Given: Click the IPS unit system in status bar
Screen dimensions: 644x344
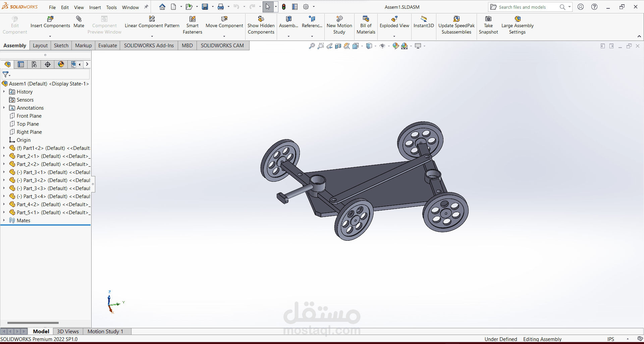Looking at the screenshot, I should [x=610, y=339].
